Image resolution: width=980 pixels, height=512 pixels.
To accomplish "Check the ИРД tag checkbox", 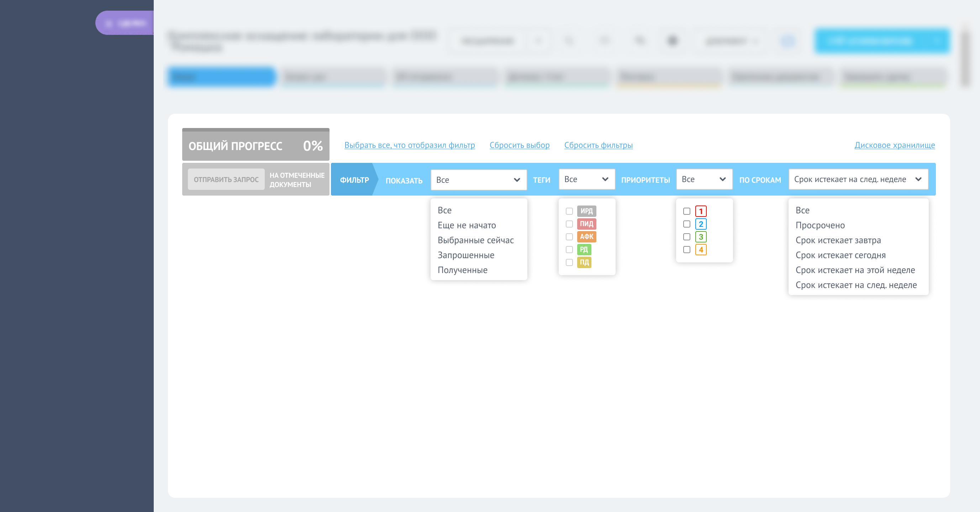I will click(569, 211).
